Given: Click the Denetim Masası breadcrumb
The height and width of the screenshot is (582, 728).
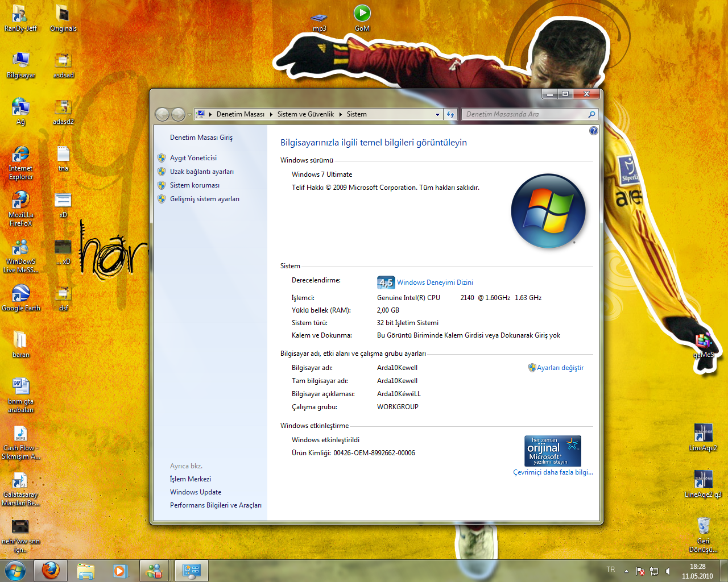Looking at the screenshot, I should tap(240, 114).
